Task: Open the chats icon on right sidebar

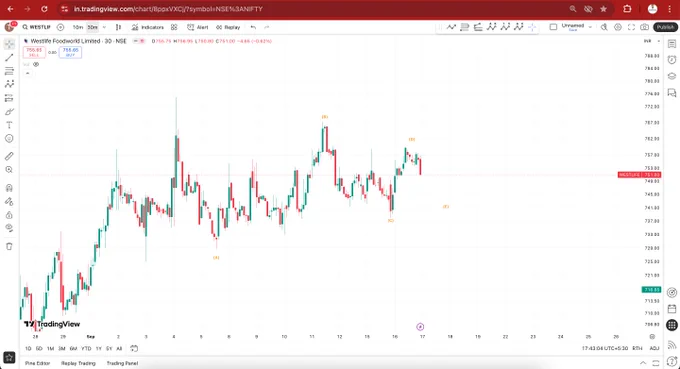Action: tap(672, 93)
